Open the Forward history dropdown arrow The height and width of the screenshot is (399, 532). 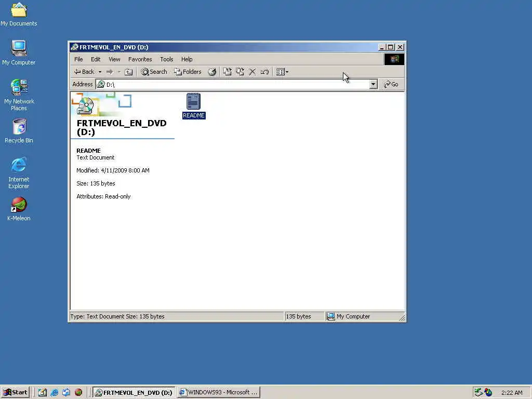coord(119,72)
